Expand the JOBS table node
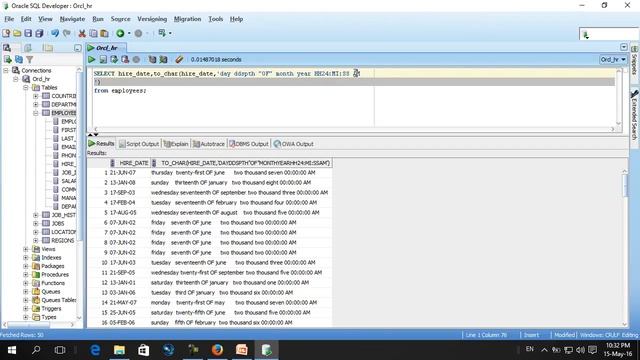 pos(36,224)
